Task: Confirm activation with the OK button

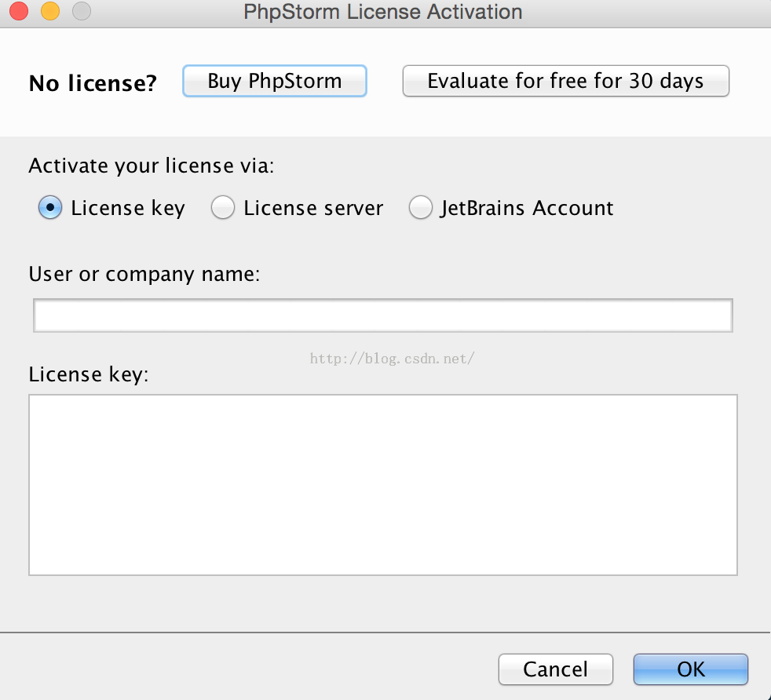Action: (690, 669)
